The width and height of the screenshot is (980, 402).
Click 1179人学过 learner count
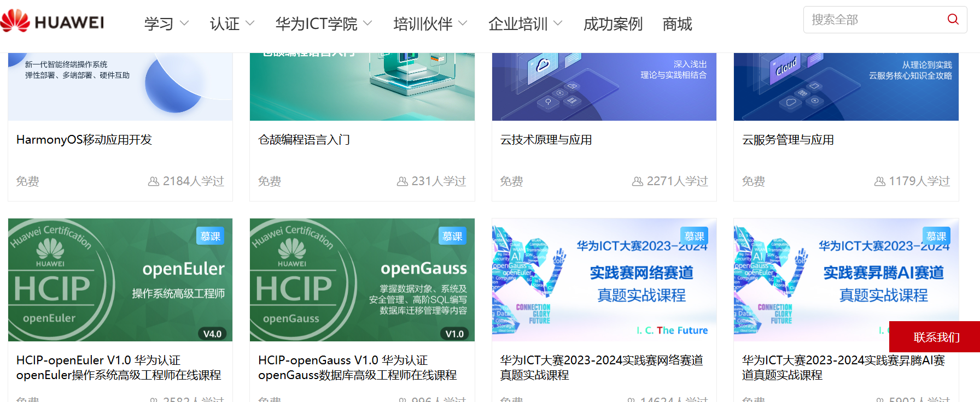920,181
